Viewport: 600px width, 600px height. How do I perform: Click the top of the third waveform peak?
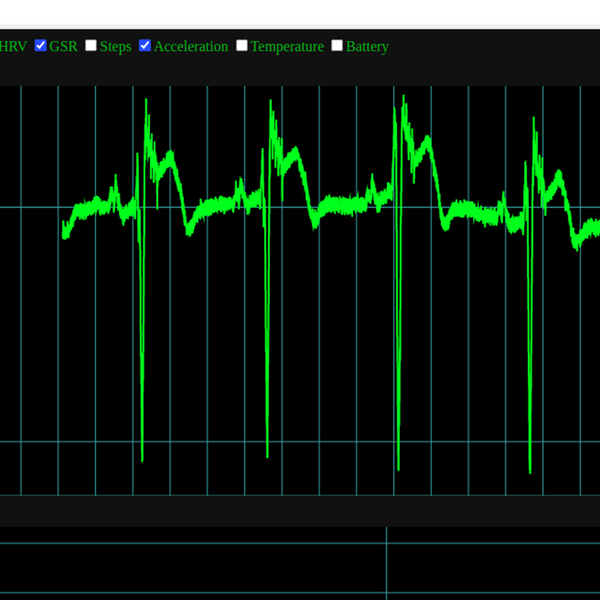tap(402, 96)
